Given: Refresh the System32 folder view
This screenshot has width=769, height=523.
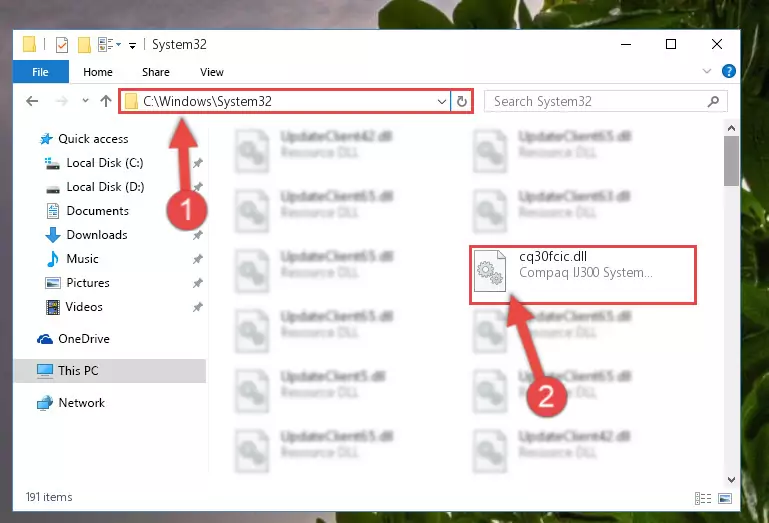Looking at the screenshot, I should coord(461,102).
